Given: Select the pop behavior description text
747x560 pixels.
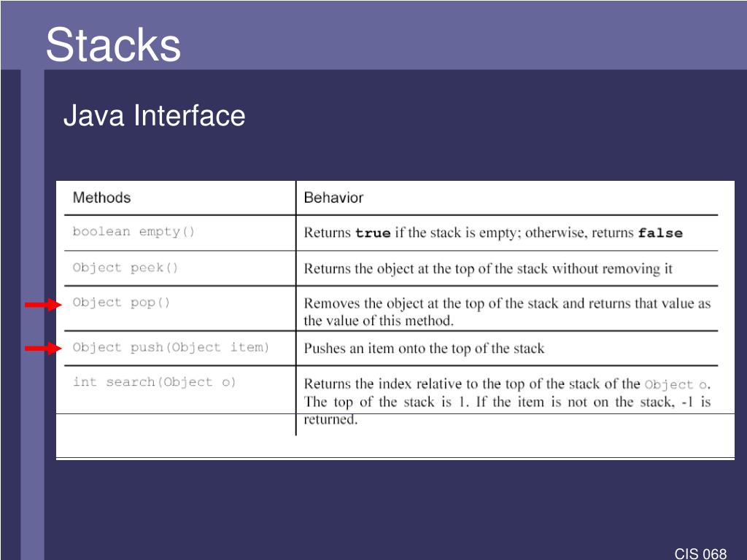Looking at the screenshot, I should [x=508, y=312].
